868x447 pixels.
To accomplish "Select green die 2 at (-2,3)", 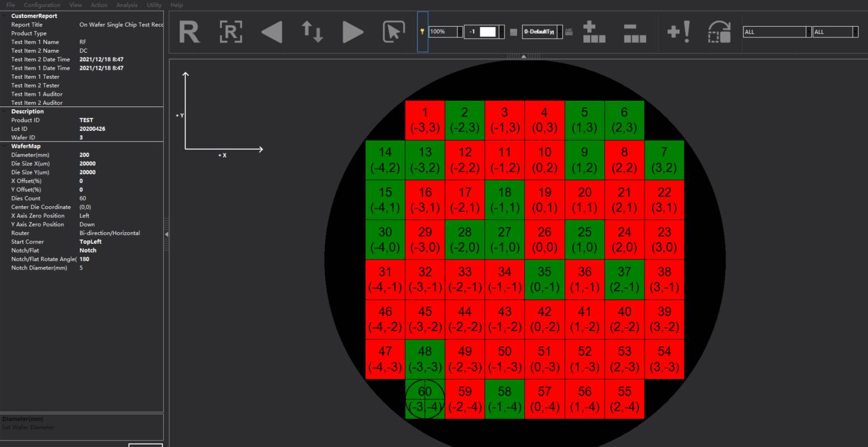I will pyautogui.click(x=465, y=120).
